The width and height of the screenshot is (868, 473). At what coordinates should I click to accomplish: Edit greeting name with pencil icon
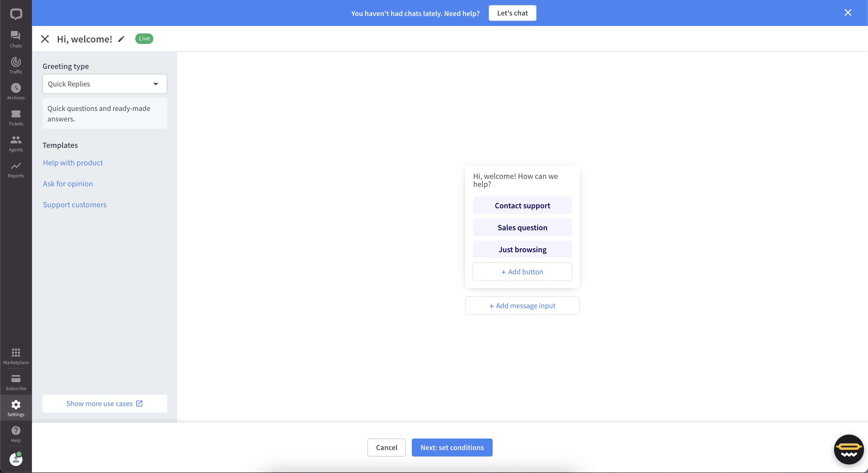click(121, 39)
